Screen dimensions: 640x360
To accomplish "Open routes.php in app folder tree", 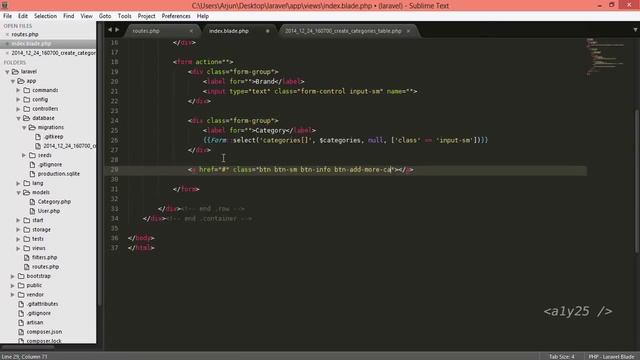I will (45, 267).
